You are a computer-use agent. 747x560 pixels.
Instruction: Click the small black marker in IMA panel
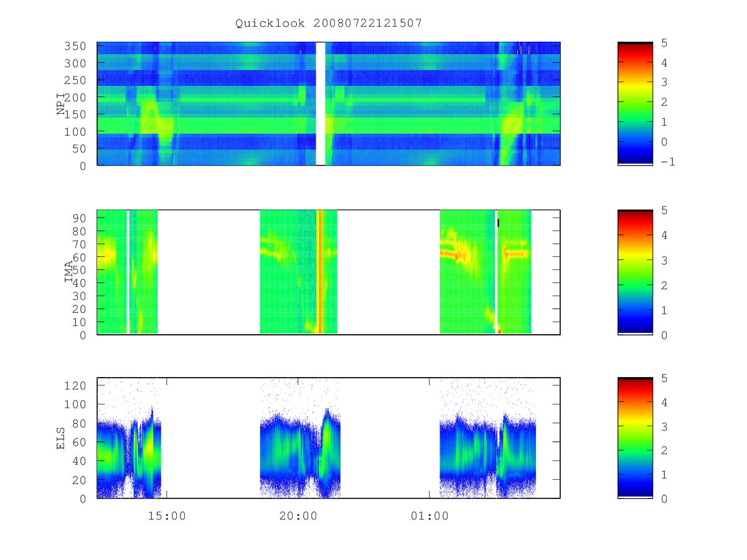[x=498, y=222]
